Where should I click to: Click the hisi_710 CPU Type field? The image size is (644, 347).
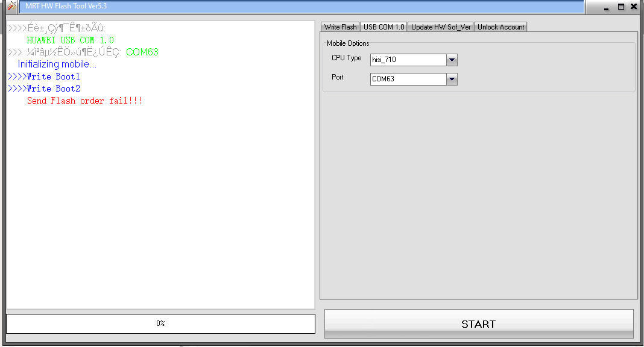pos(408,60)
